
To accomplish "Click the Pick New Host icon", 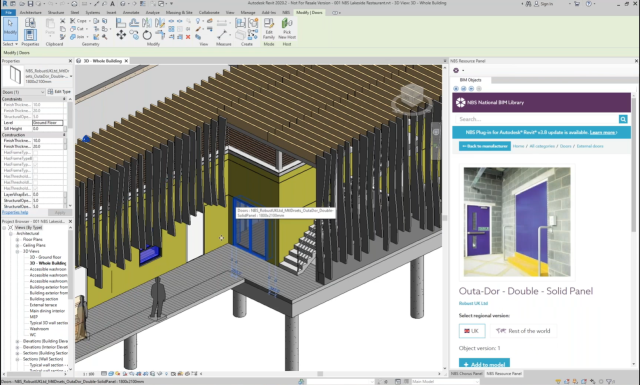I will (x=287, y=29).
